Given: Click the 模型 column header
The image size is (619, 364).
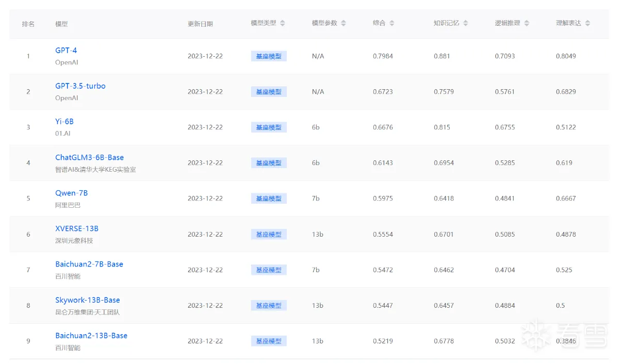Looking at the screenshot, I should tap(61, 24).
